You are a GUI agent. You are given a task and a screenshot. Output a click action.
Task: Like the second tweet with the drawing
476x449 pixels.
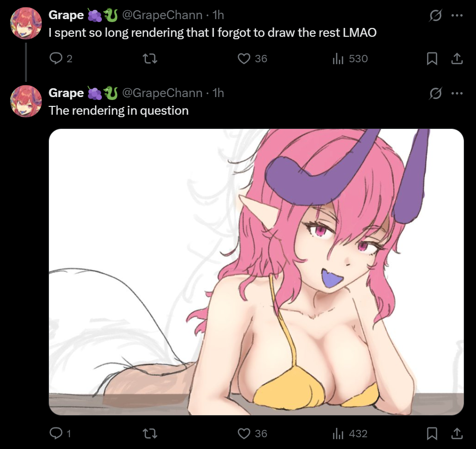tap(252, 433)
